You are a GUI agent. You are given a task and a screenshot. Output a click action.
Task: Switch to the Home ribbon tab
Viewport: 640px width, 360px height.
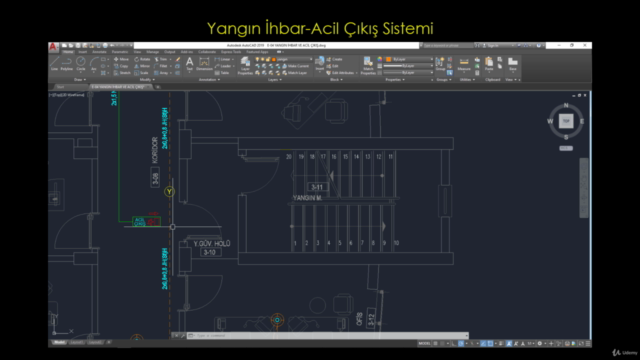[68, 52]
